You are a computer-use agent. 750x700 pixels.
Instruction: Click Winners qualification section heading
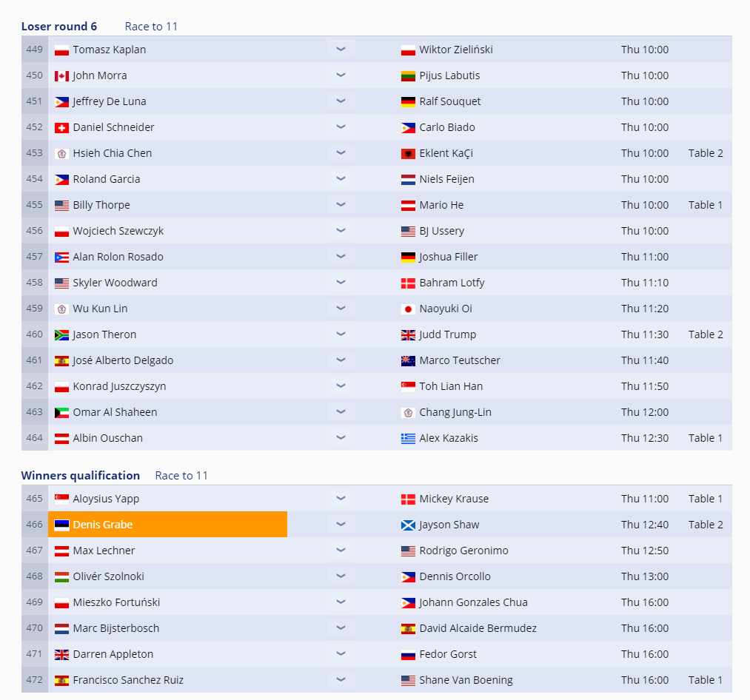pyautogui.click(x=80, y=476)
